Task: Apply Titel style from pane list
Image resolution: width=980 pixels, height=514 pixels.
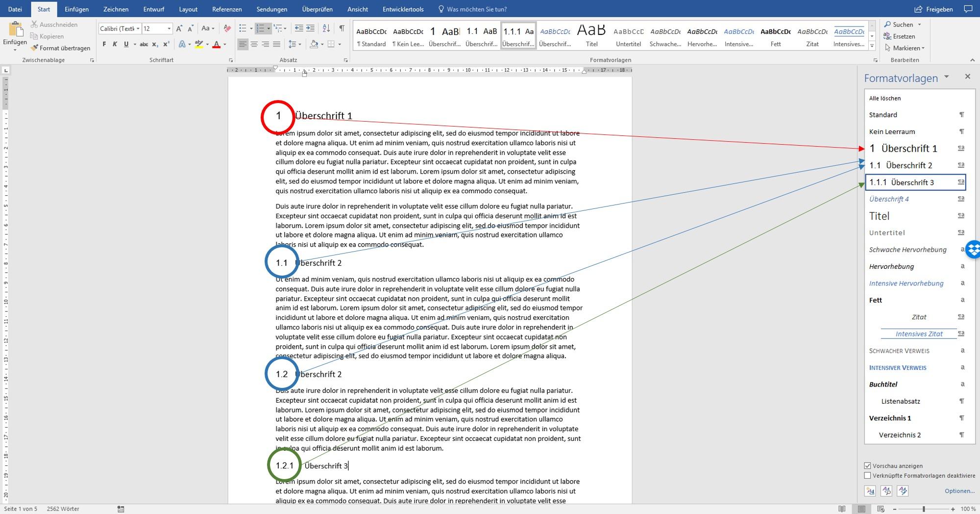Action: pos(916,216)
